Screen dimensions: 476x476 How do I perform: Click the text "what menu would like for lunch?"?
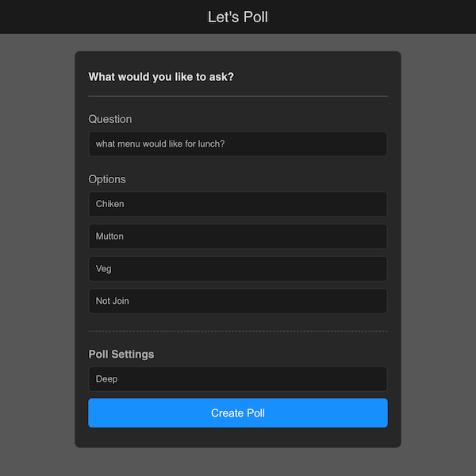coord(160,144)
